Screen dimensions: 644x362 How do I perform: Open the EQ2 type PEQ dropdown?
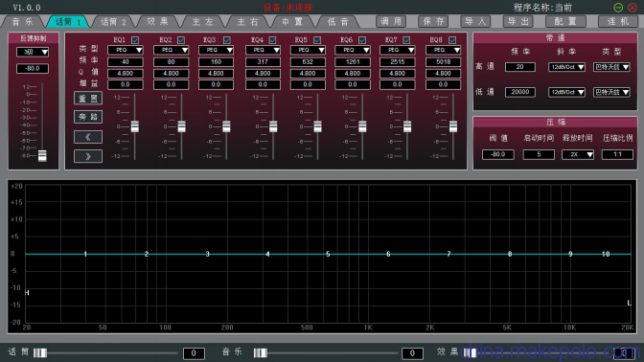pyautogui.click(x=171, y=50)
